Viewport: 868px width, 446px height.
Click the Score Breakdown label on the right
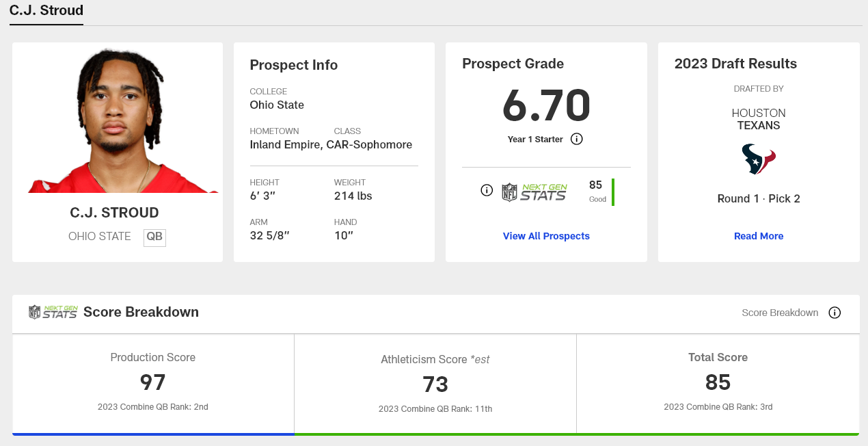coord(780,313)
